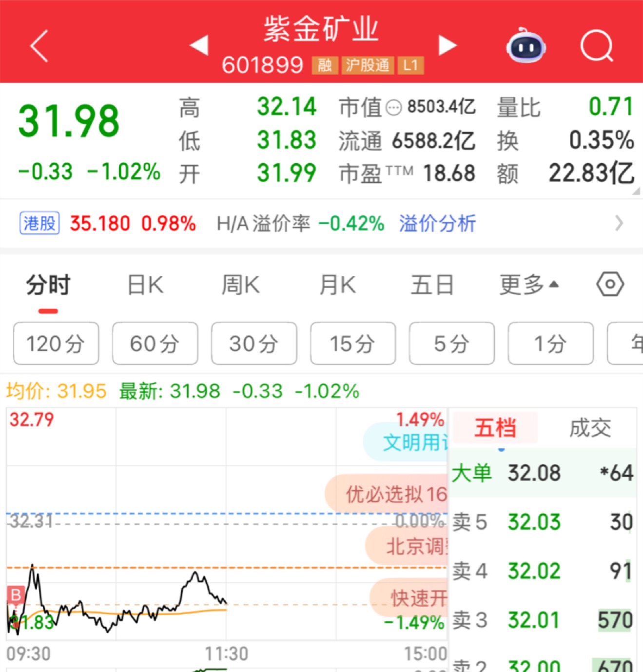
Task: Open the search magnifier icon
Action: [597, 46]
